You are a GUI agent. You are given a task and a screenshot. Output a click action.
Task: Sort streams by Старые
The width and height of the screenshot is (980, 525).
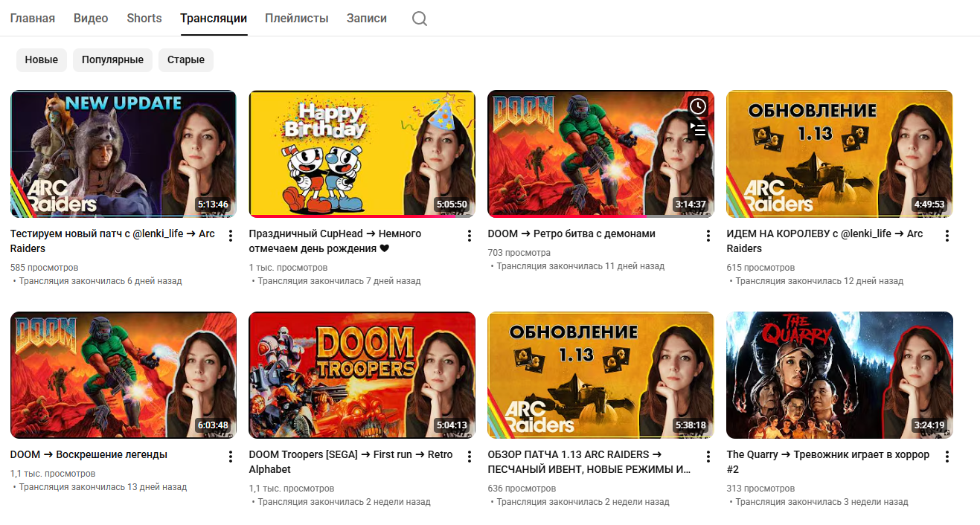click(186, 59)
